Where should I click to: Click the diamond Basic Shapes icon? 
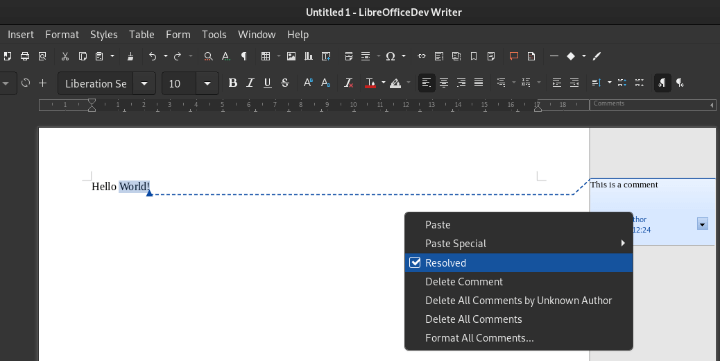571,56
